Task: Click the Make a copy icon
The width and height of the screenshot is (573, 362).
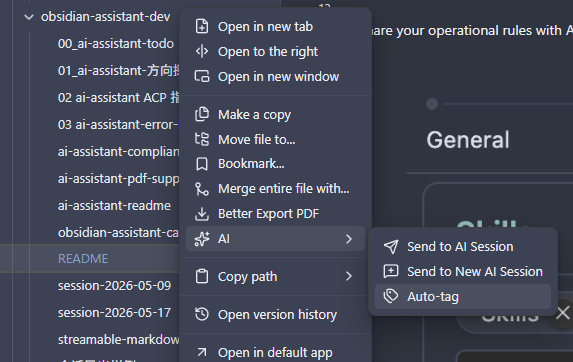Action: (x=202, y=114)
